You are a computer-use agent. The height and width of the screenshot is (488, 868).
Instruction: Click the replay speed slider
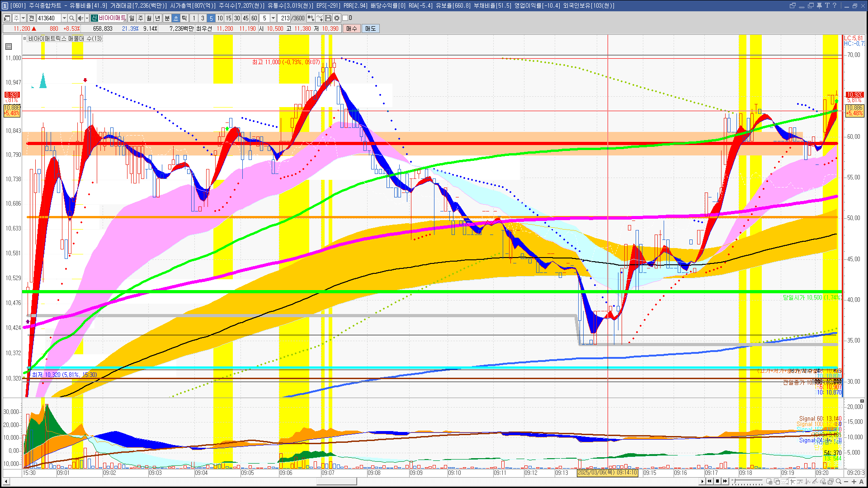click(748, 481)
